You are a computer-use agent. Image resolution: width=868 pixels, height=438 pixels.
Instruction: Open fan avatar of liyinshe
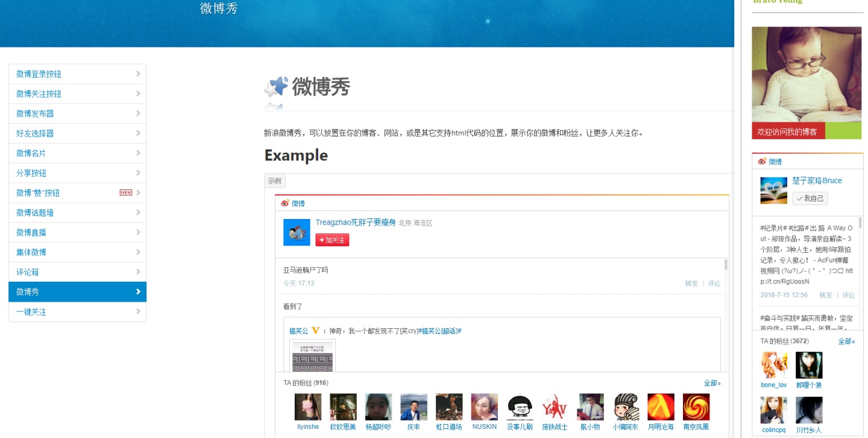307,407
